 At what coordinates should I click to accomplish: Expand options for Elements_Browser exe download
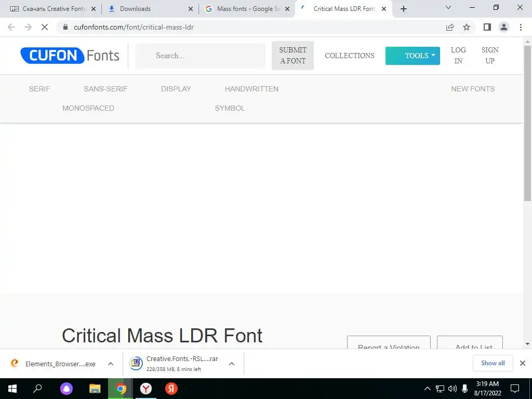tap(111, 364)
